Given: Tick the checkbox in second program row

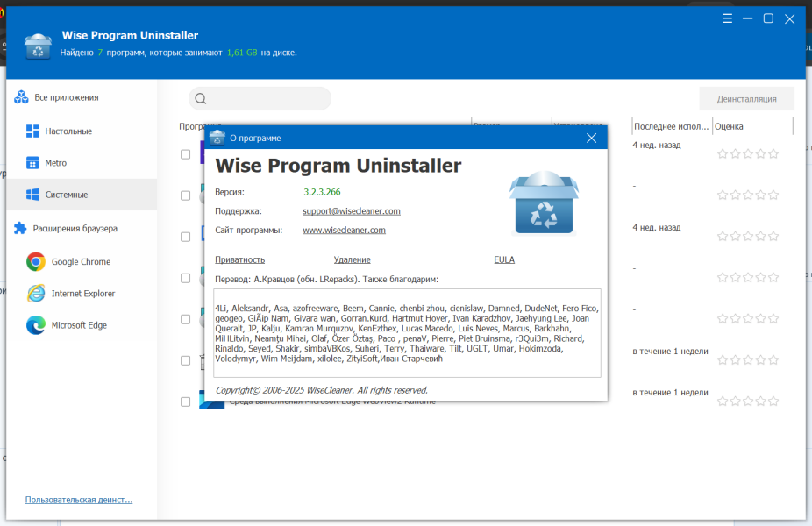Looking at the screenshot, I should [x=185, y=195].
